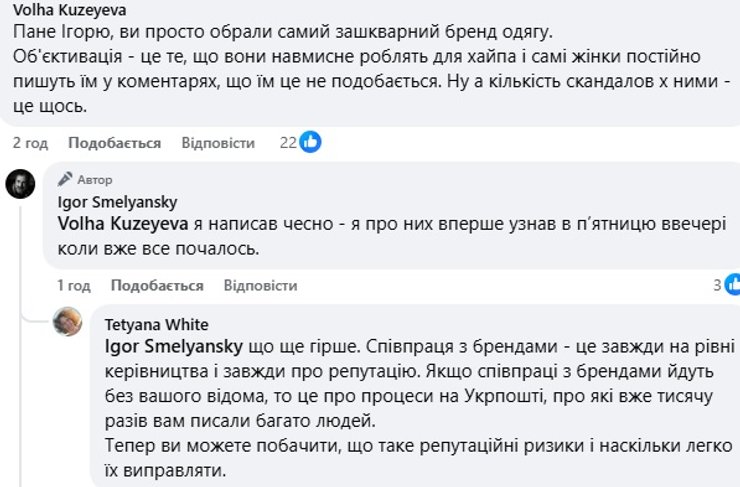This screenshot has height=487, width=740.
Task: Click the Volha Kuzeyeva mention in Igor's reply
Action: (x=124, y=224)
